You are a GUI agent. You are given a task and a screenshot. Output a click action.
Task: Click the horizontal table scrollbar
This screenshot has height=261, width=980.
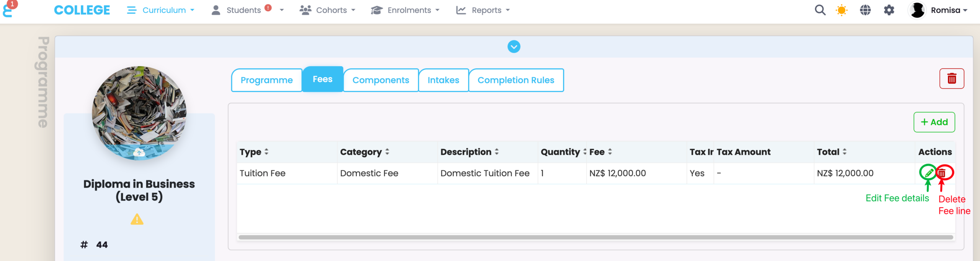pos(595,237)
